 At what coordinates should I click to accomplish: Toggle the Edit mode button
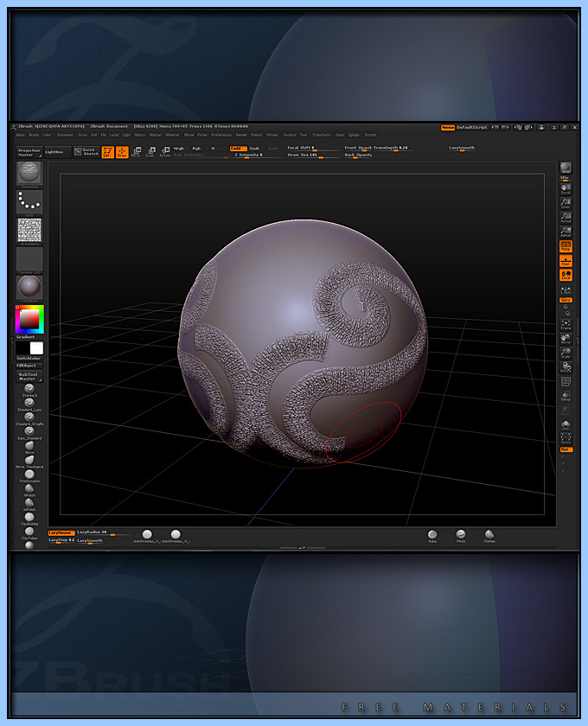[x=107, y=152]
